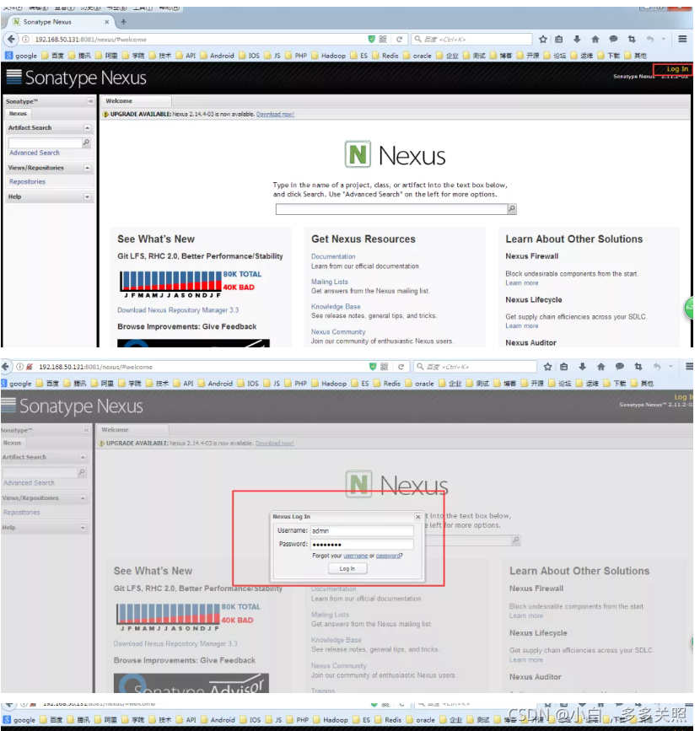Select Welcome tab in upper screenshot

[136, 100]
